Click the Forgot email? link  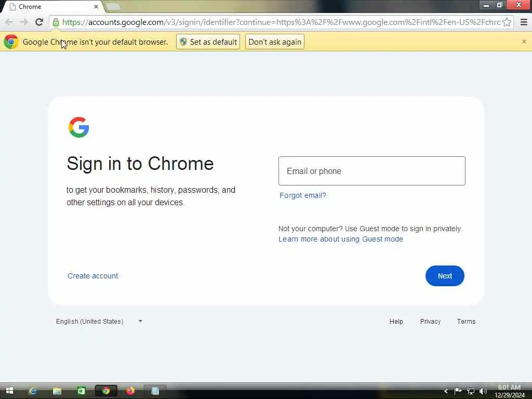tap(303, 195)
